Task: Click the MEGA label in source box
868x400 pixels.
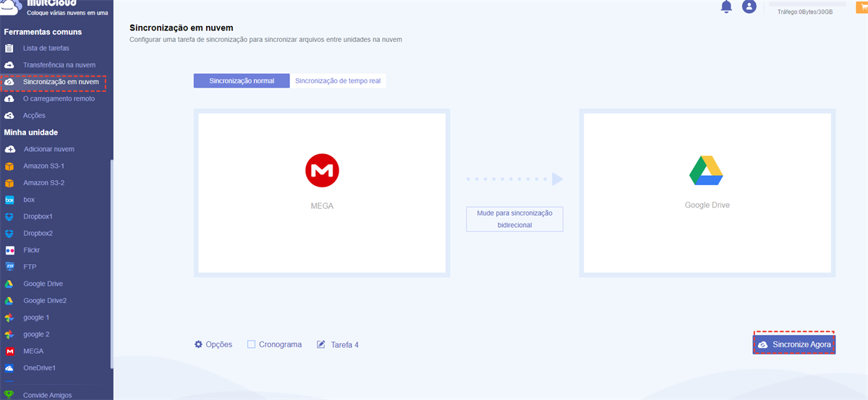Action: (x=322, y=206)
